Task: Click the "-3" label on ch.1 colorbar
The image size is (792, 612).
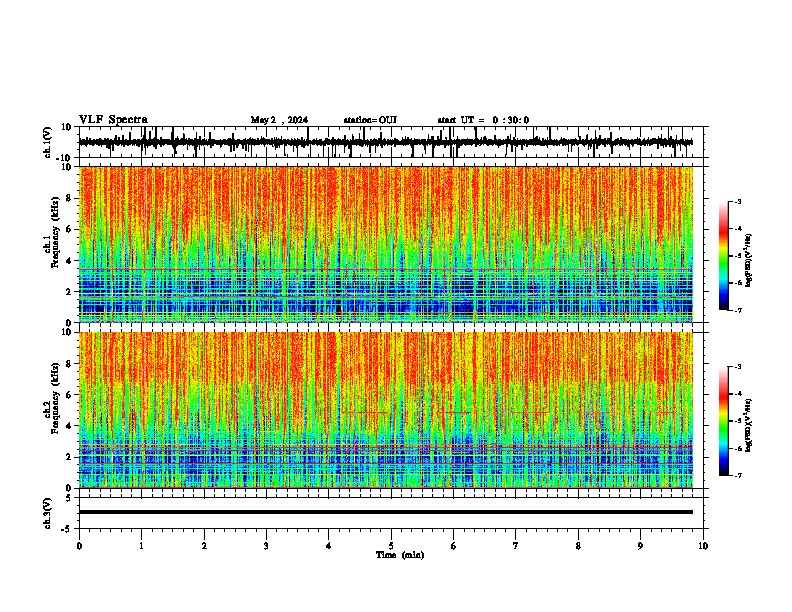Action: point(737,202)
